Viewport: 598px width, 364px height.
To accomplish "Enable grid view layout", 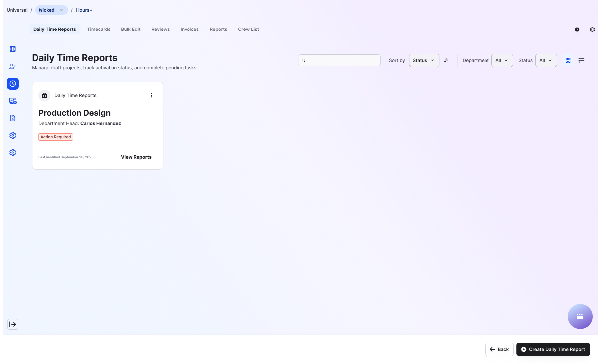I will 568,60.
